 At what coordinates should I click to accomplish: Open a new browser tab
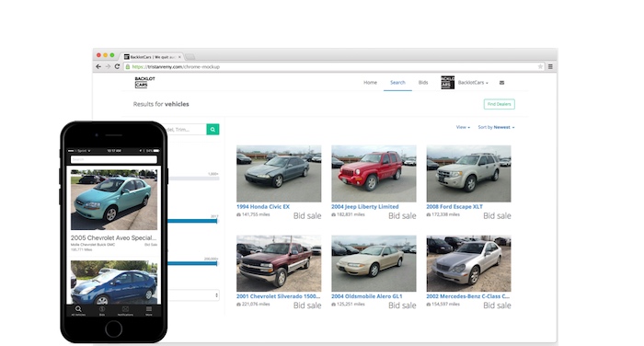tap(190, 57)
